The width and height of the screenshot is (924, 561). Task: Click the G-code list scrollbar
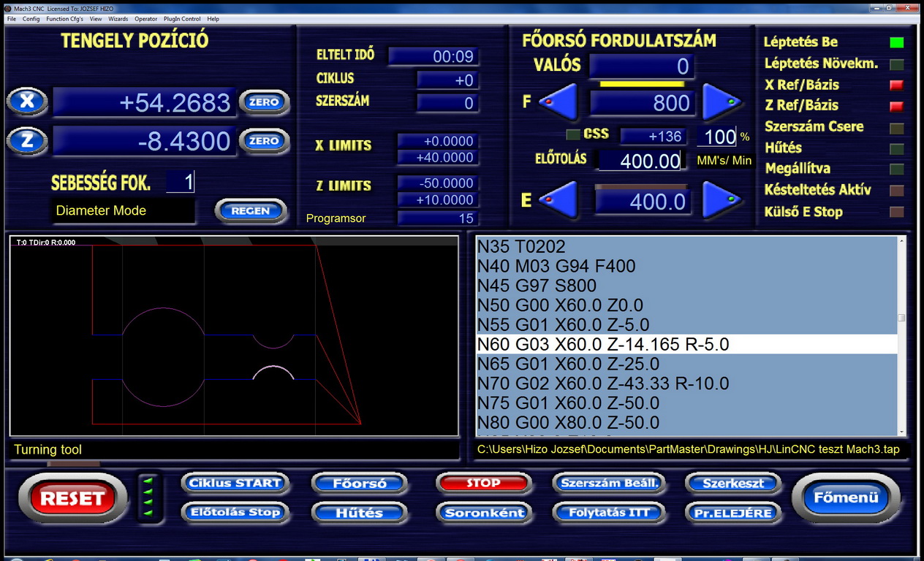pyautogui.click(x=901, y=336)
